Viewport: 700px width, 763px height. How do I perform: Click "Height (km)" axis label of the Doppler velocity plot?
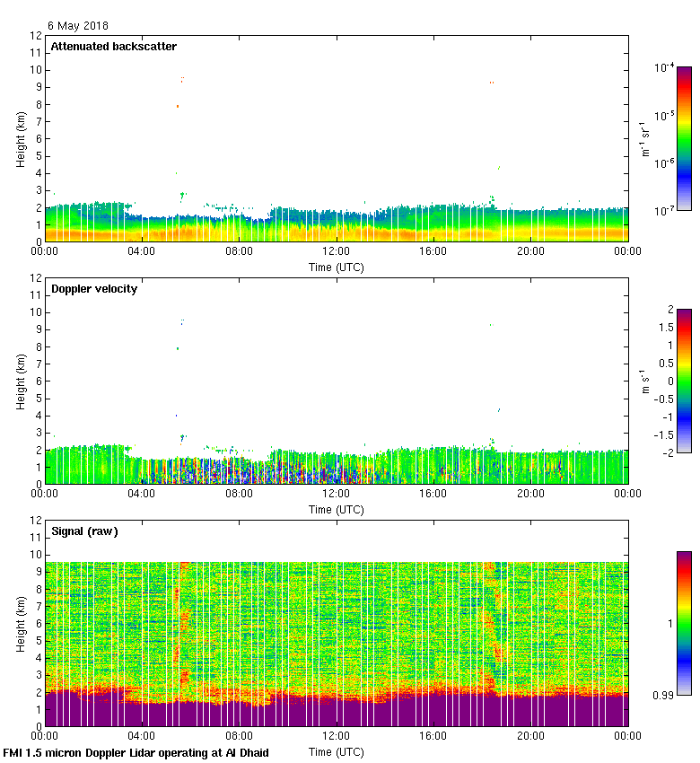tap(20, 381)
